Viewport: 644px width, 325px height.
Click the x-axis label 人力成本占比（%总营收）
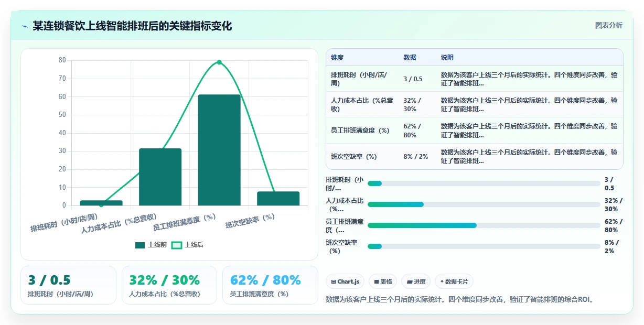[x=120, y=223]
